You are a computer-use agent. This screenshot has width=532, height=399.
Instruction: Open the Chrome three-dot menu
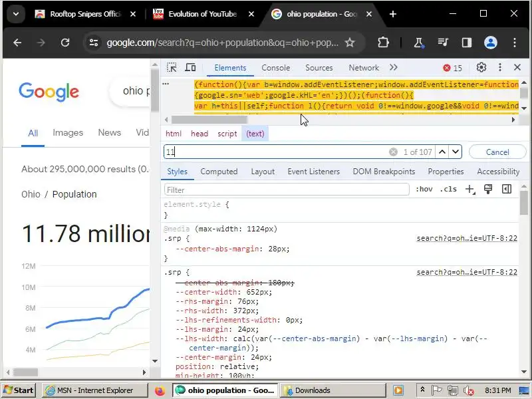515,43
